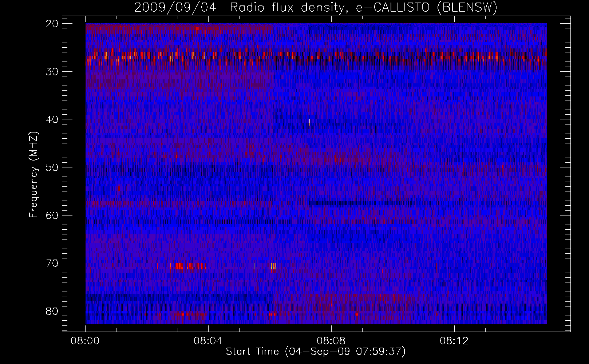Click the '70' frequency tick label
This screenshot has width=589, height=364.
[x=53, y=263]
